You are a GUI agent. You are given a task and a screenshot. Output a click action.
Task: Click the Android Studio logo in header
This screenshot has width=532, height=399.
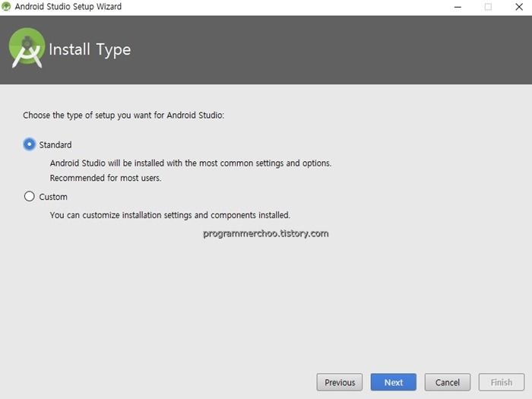[27, 48]
